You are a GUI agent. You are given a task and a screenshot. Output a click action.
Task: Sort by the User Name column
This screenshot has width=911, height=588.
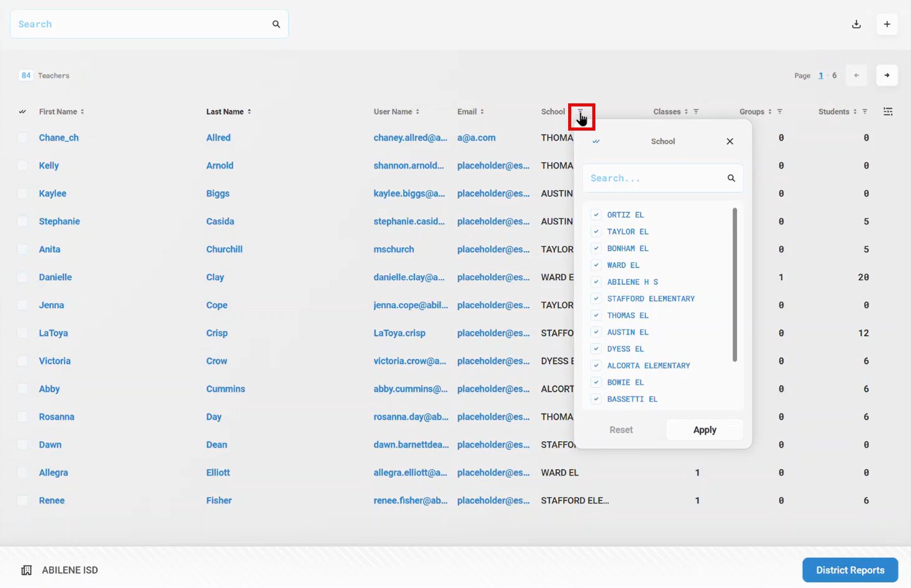[x=418, y=111]
